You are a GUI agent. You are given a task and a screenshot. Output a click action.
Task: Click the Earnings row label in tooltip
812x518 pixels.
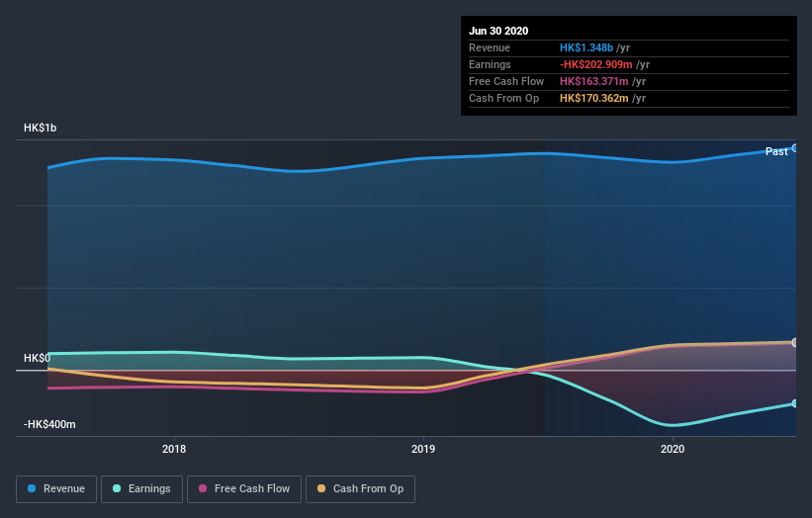click(490, 64)
